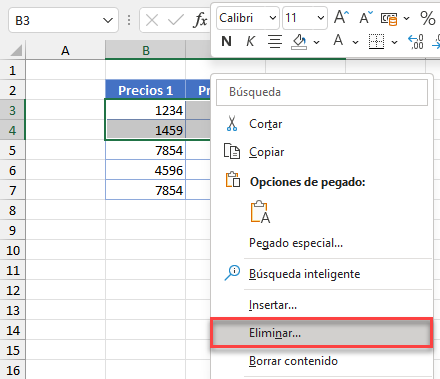Viewport: 440px width, 379px height.
Task: Click the formula bar confirm checkmark icon
Action: click(x=176, y=20)
